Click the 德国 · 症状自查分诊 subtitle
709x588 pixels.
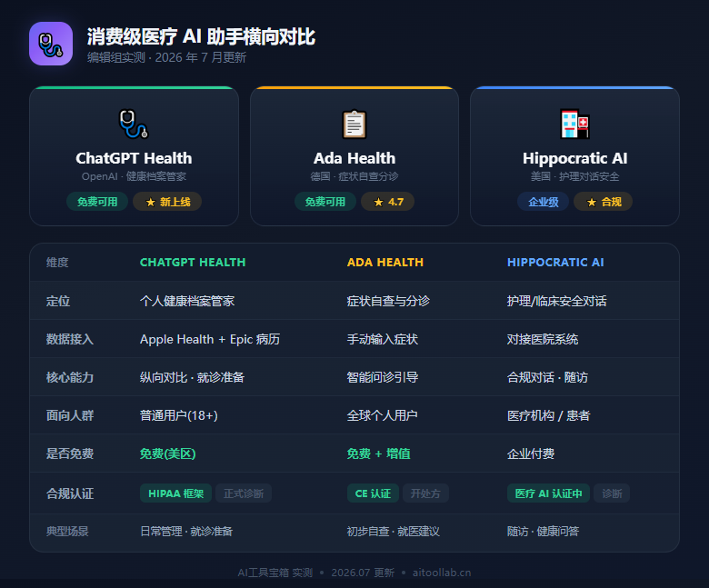click(x=354, y=176)
